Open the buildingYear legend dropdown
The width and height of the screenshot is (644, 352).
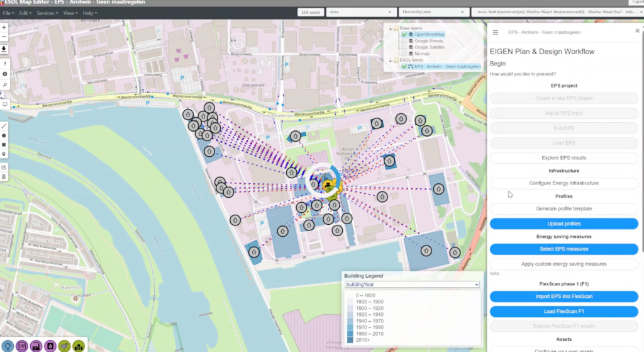(x=411, y=285)
